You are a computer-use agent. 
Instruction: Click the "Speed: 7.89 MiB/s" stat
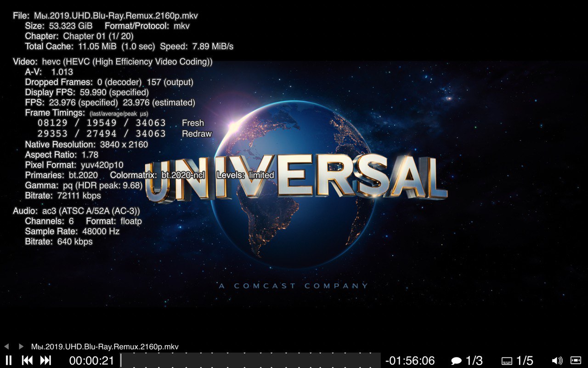[197, 46]
